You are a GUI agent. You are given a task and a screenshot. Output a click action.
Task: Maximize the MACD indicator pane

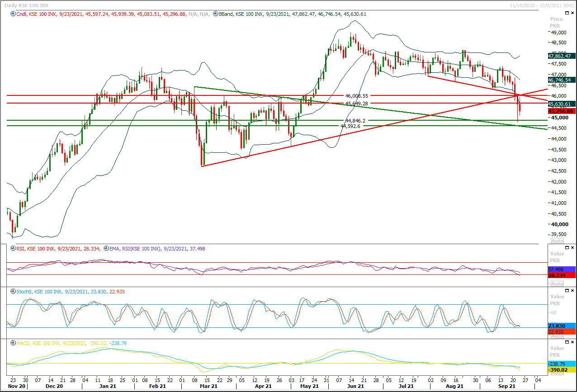point(567,343)
